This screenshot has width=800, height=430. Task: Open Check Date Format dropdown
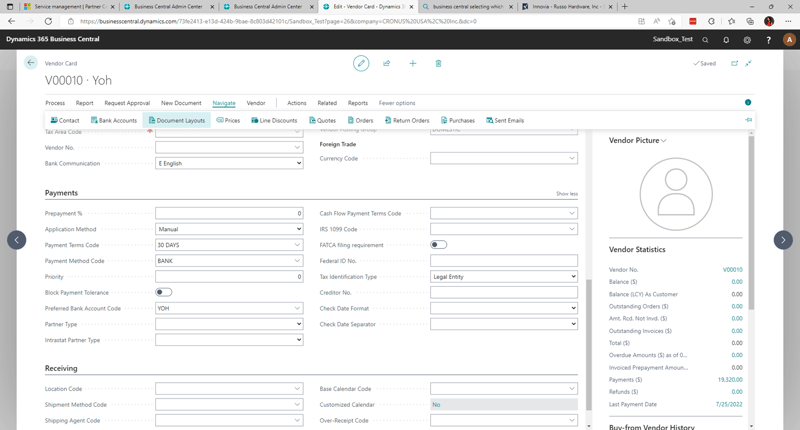pyautogui.click(x=504, y=308)
